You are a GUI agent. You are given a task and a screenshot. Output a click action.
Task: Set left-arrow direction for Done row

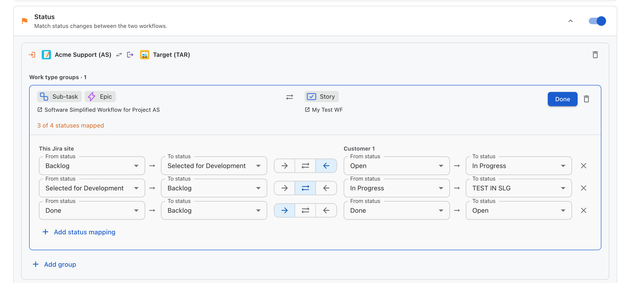point(326,210)
